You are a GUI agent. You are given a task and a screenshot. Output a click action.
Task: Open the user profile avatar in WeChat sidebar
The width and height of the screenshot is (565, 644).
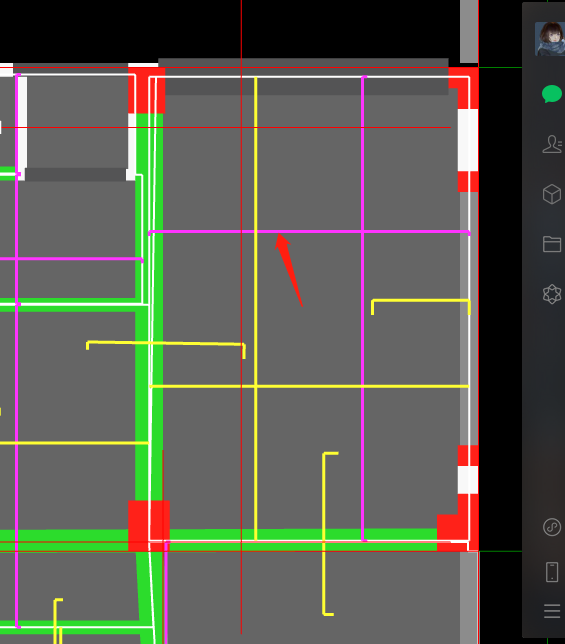click(x=550, y=39)
